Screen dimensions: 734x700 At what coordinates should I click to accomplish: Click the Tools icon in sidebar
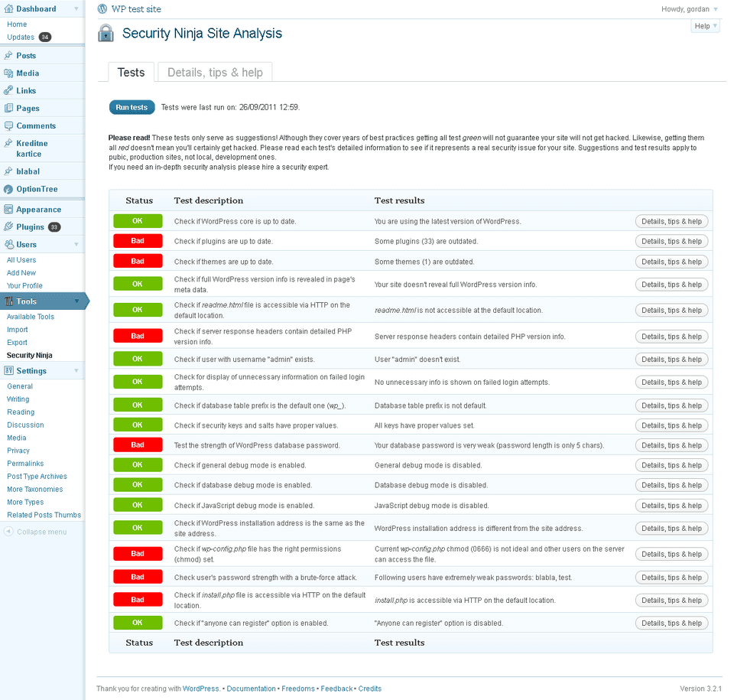[x=8, y=301]
